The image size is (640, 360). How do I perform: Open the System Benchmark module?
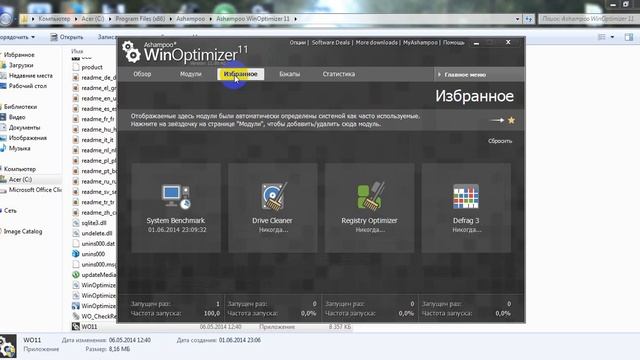click(x=176, y=208)
